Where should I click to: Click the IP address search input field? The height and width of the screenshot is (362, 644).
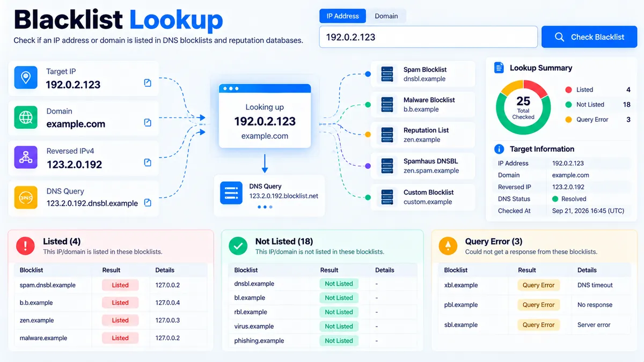click(x=428, y=37)
